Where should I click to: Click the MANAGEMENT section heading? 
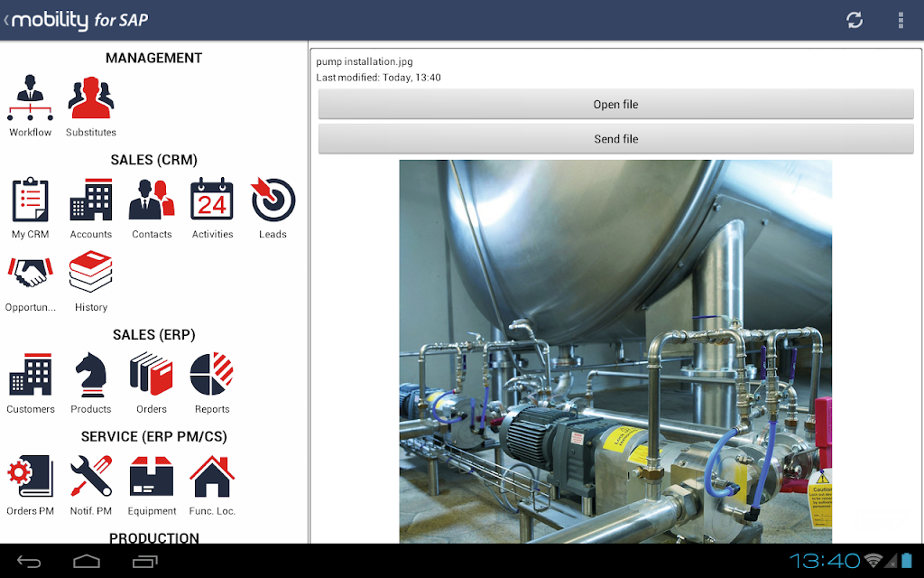153,58
